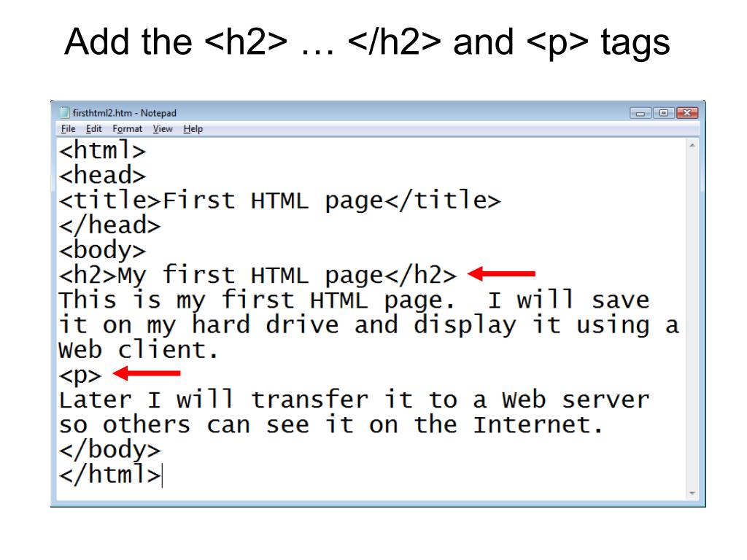Place cursor at the <body> tag line

102,251
